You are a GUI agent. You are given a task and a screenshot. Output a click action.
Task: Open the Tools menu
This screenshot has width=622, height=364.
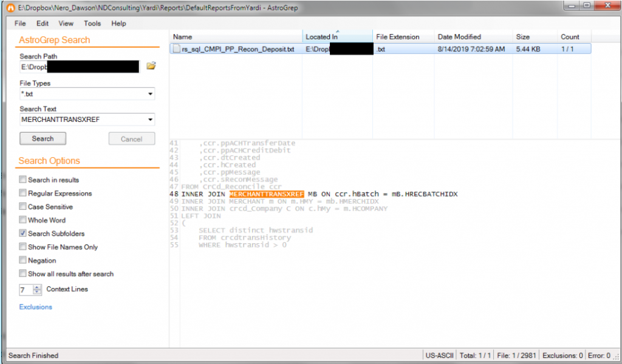92,24
